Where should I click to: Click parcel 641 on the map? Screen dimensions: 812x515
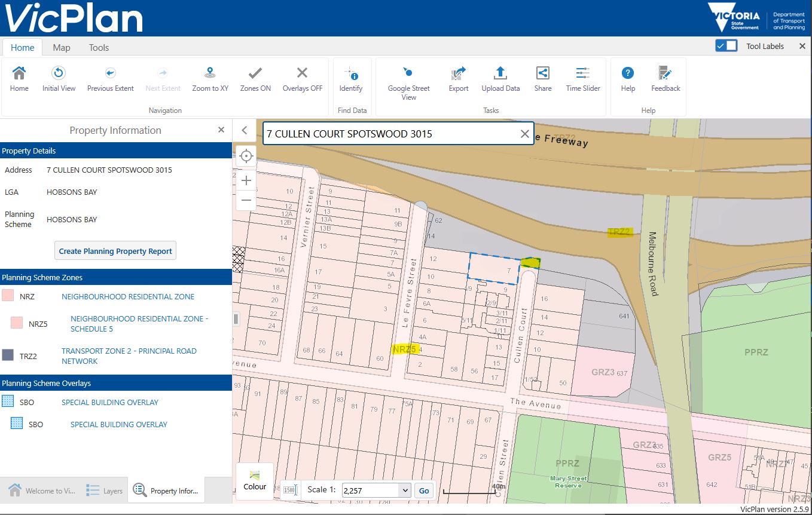click(624, 317)
